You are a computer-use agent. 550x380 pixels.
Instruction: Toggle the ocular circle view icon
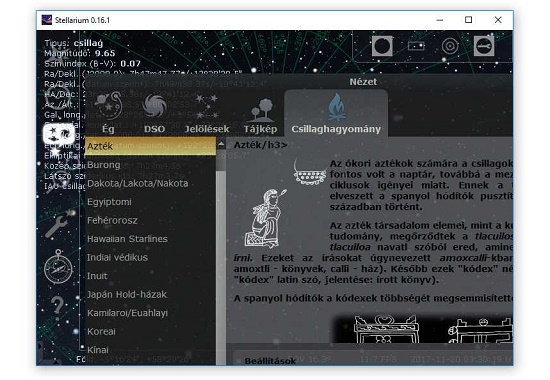click(382, 46)
